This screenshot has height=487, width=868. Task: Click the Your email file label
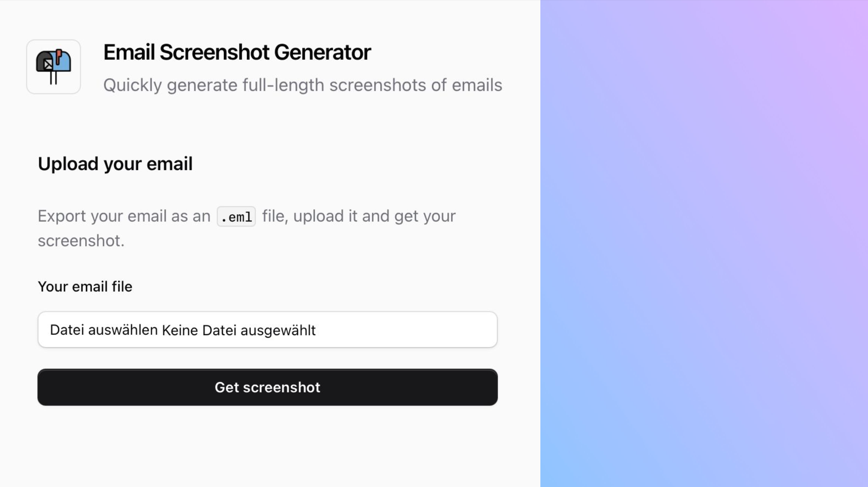pos(85,286)
